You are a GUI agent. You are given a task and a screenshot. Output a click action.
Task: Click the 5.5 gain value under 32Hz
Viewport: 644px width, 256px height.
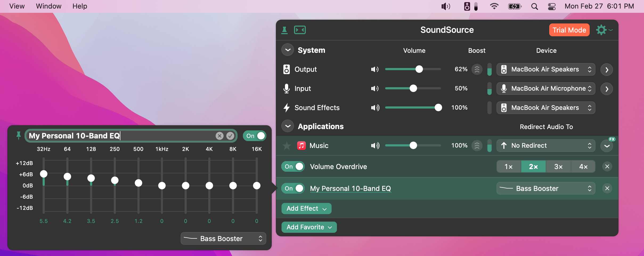point(44,221)
